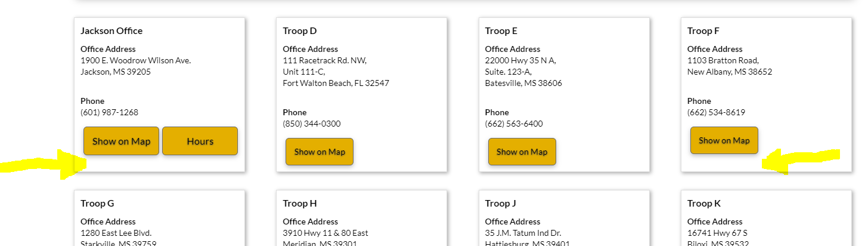Select the Troop E card heading
The width and height of the screenshot is (868, 246).
pos(501,30)
